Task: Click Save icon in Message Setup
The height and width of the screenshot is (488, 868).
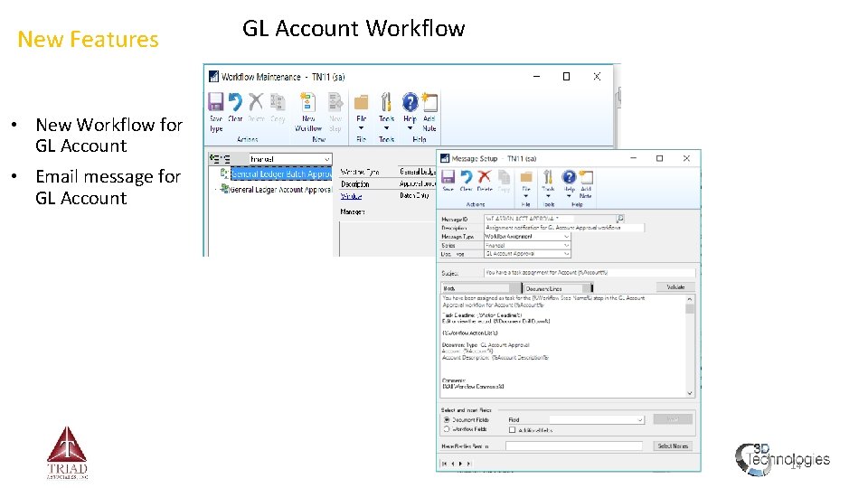Action: point(448,181)
